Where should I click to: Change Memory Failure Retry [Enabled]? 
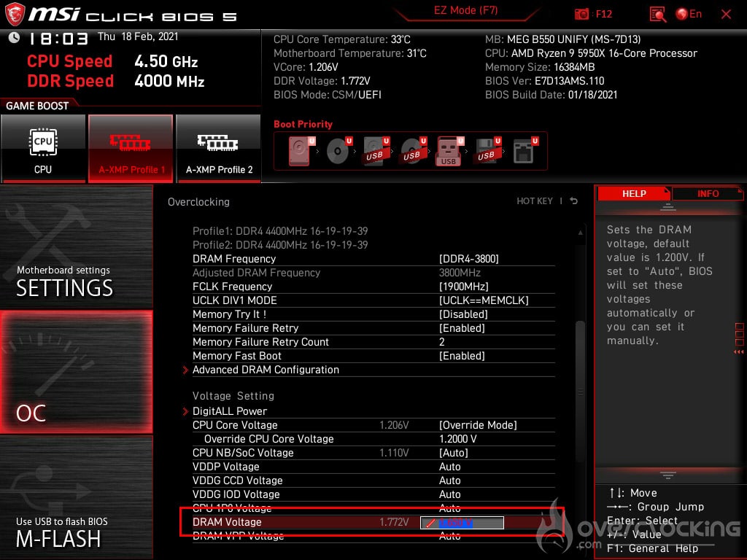tap(373, 327)
